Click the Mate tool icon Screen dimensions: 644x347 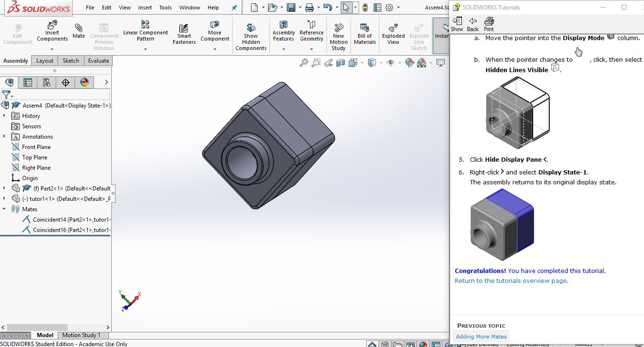tap(78, 31)
